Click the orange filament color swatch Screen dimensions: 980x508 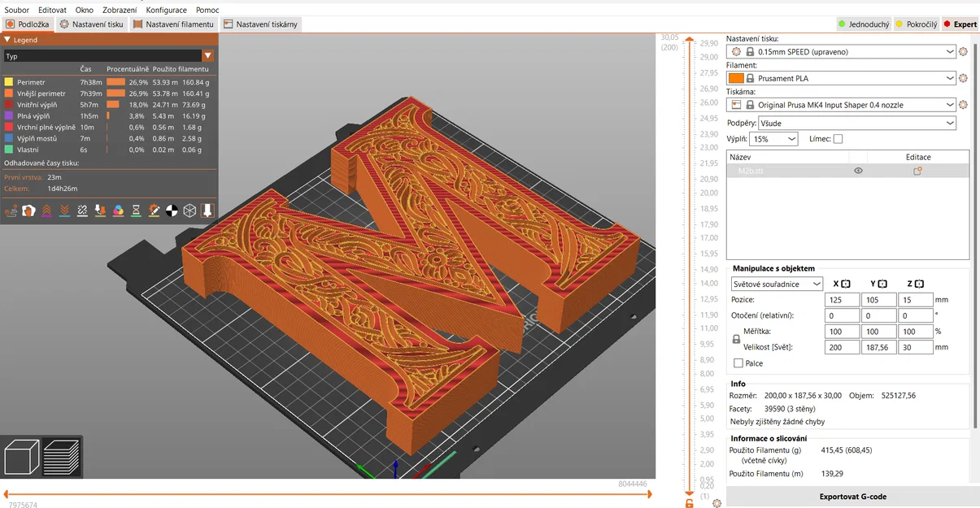(x=737, y=78)
